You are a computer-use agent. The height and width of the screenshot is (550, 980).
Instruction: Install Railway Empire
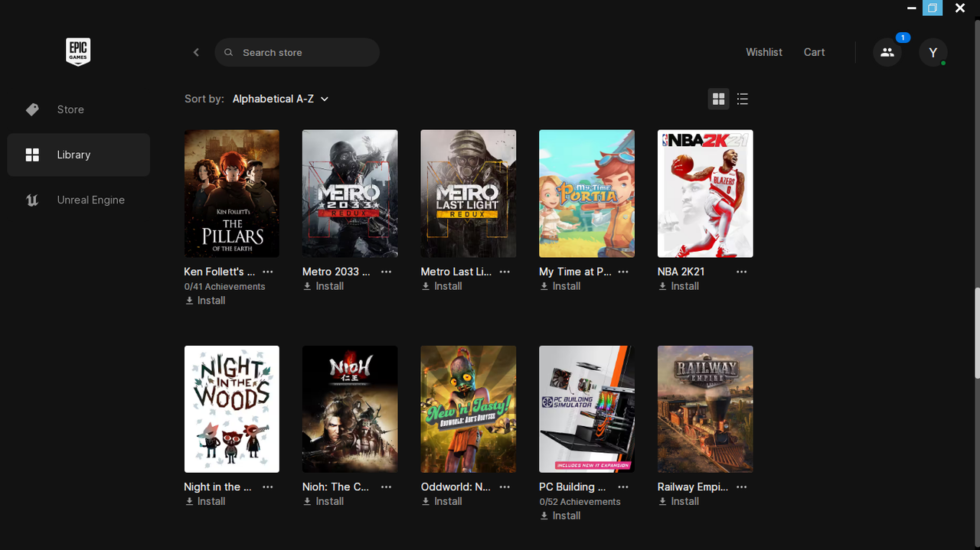click(679, 501)
